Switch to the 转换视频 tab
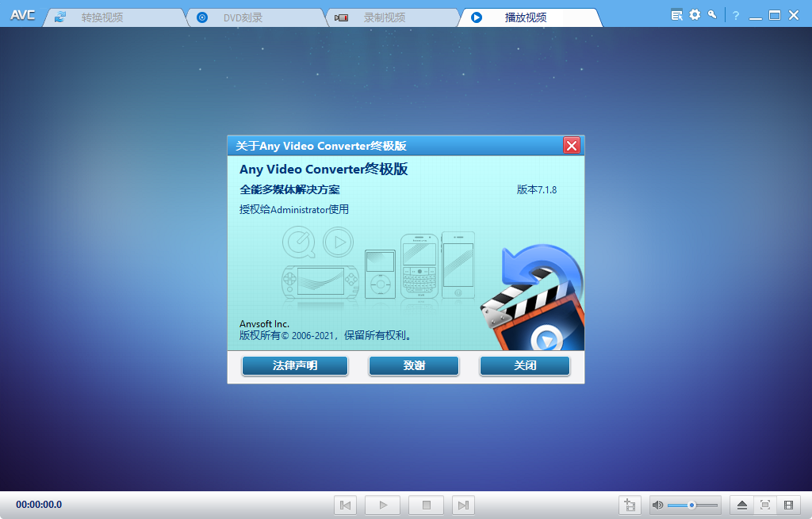Viewport: 812px width, 519px height. (x=115, y=17)
